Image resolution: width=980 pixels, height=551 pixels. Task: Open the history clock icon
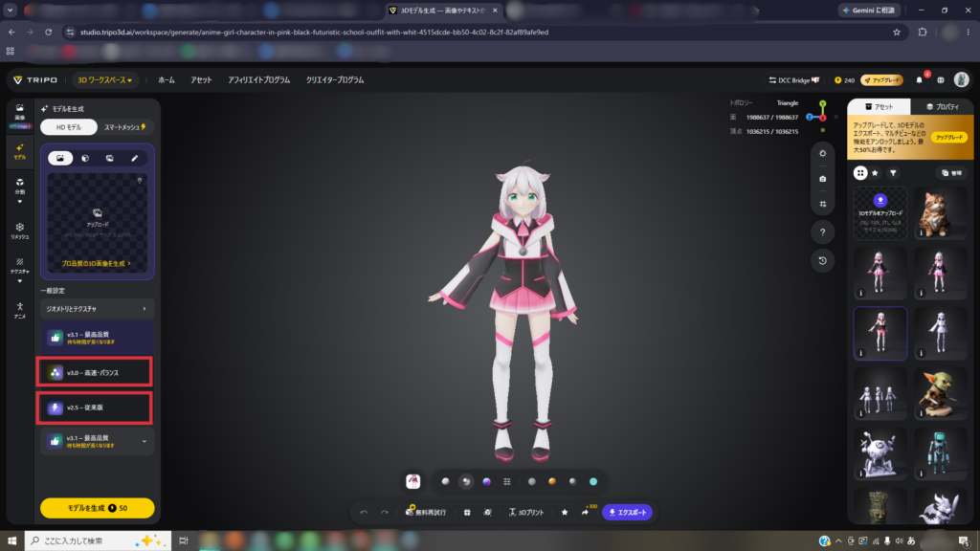coord(822,261)
